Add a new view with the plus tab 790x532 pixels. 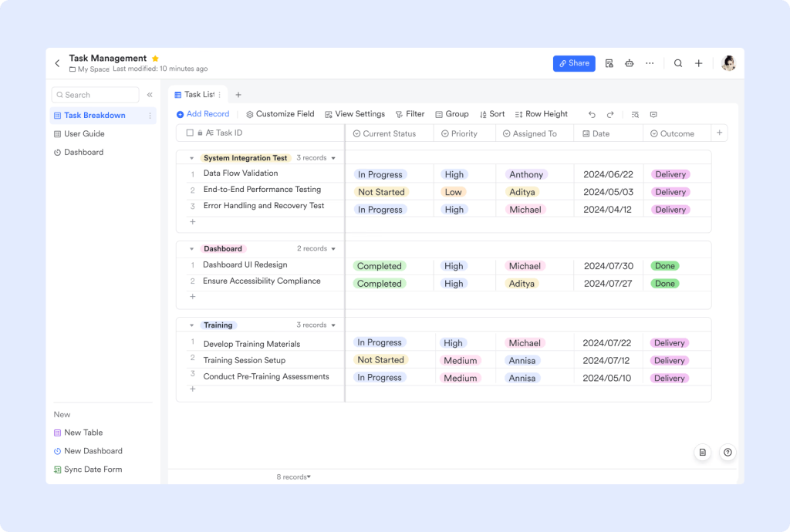(238, 95)
